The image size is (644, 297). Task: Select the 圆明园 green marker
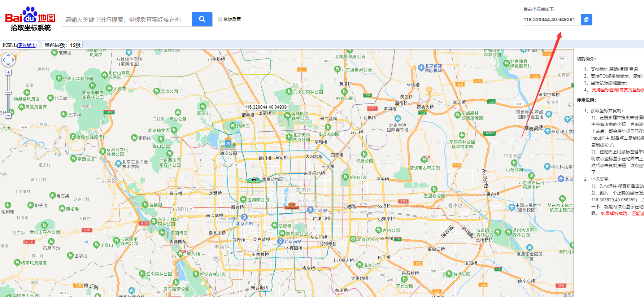233,126
